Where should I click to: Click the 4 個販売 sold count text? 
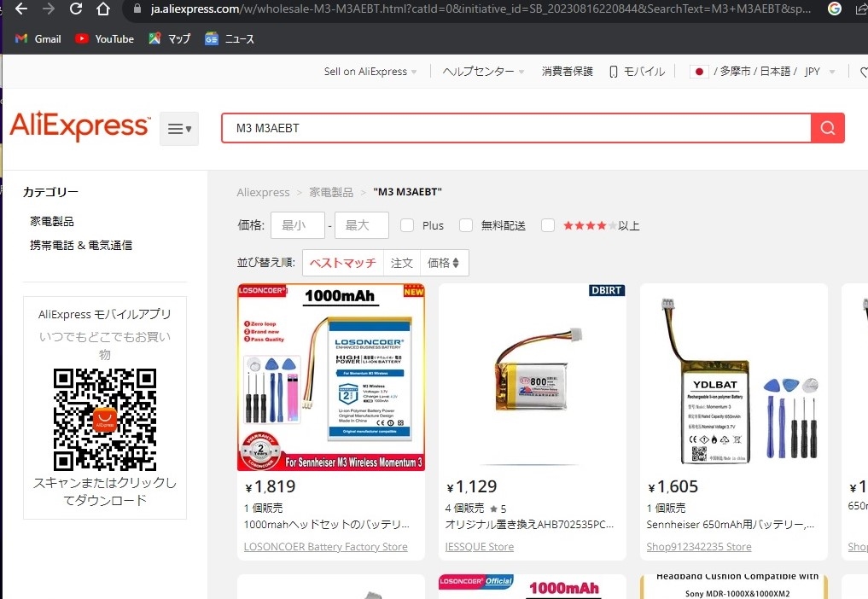[x=464, y=509]
